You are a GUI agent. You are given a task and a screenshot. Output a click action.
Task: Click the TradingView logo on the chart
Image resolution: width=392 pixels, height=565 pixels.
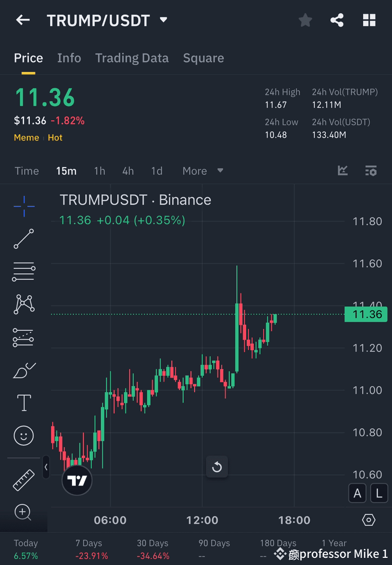(x=77, y=480)
